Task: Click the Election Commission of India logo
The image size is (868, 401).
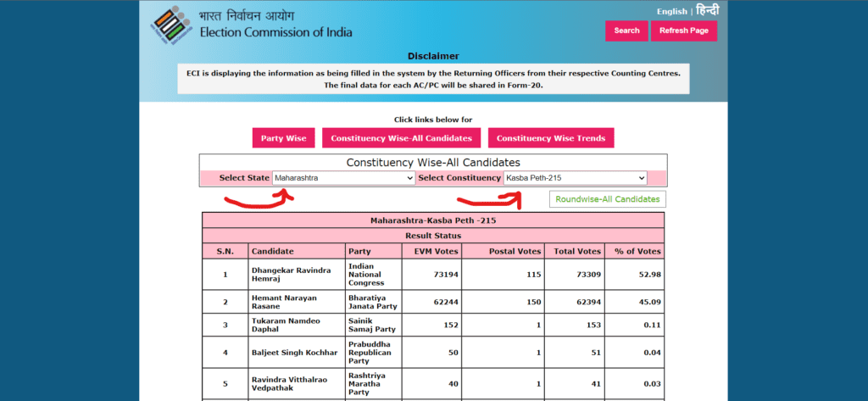Action: (x=170, y=26)
